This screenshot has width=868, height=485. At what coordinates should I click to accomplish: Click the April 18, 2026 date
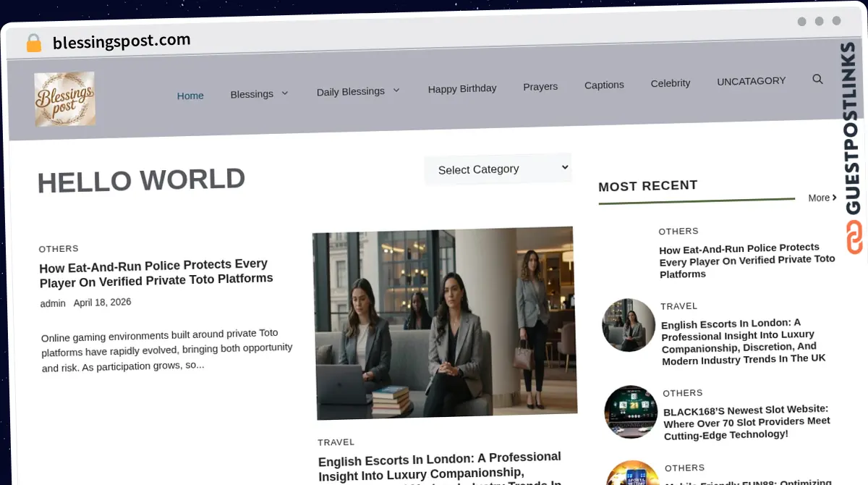coord(103,303)
